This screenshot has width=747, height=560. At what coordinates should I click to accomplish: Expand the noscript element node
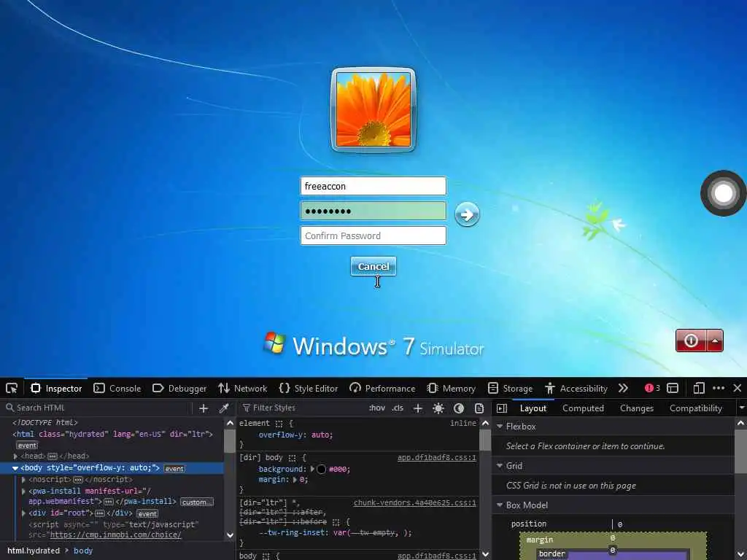23,480
